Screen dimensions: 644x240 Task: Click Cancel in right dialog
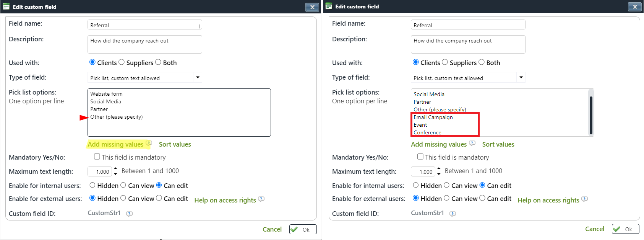(x=595, y=229)
